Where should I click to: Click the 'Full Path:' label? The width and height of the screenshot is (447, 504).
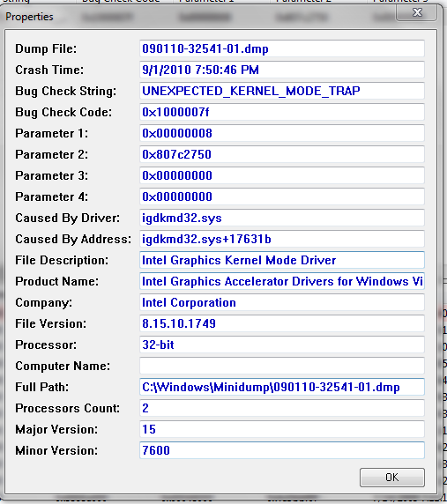click(41, 387)
